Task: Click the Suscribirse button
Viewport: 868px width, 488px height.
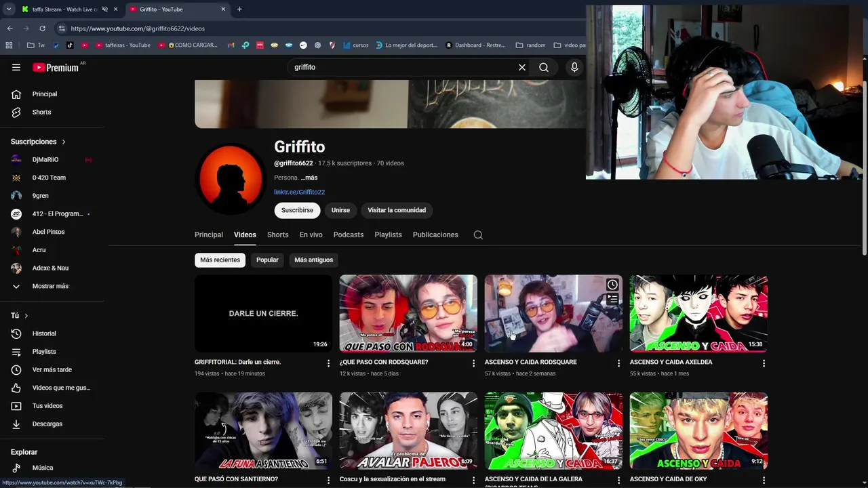Action: (297, 210)
